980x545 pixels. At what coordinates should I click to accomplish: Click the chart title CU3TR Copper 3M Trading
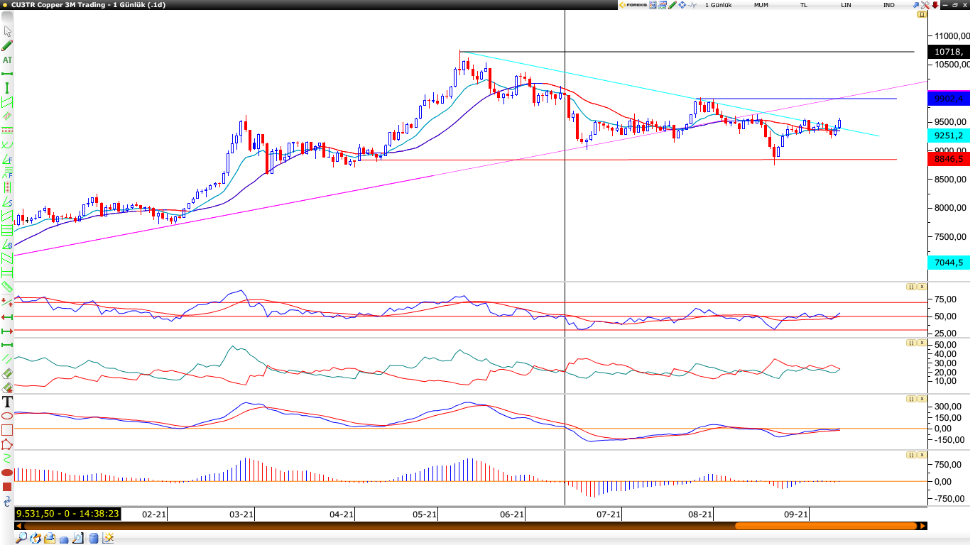point(57,5)
